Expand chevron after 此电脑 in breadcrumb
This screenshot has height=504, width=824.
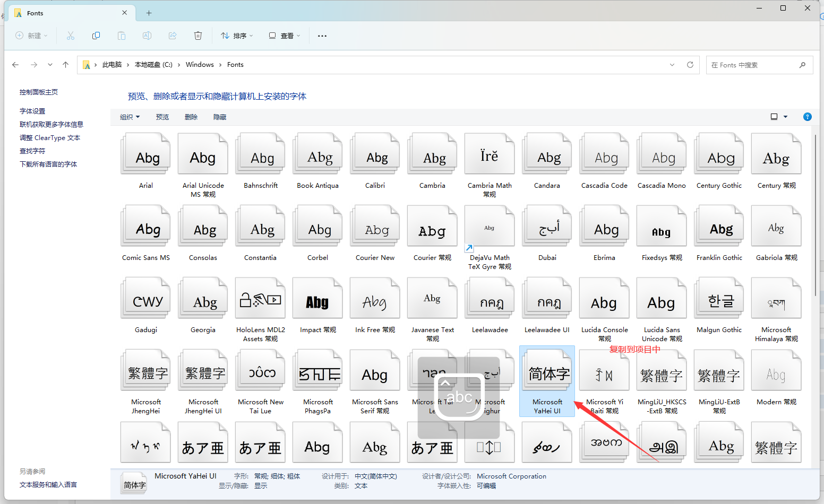point(128,65)
